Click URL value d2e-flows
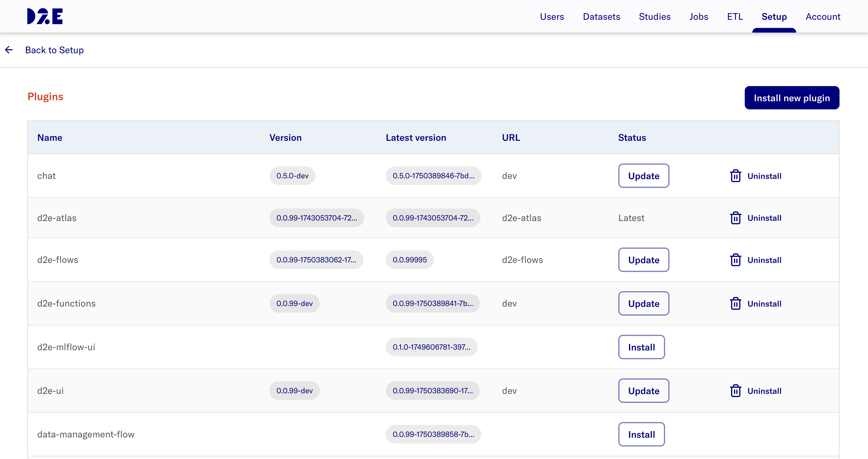The width and height of the screenshot is (868, 459). [x=522, y=260]
